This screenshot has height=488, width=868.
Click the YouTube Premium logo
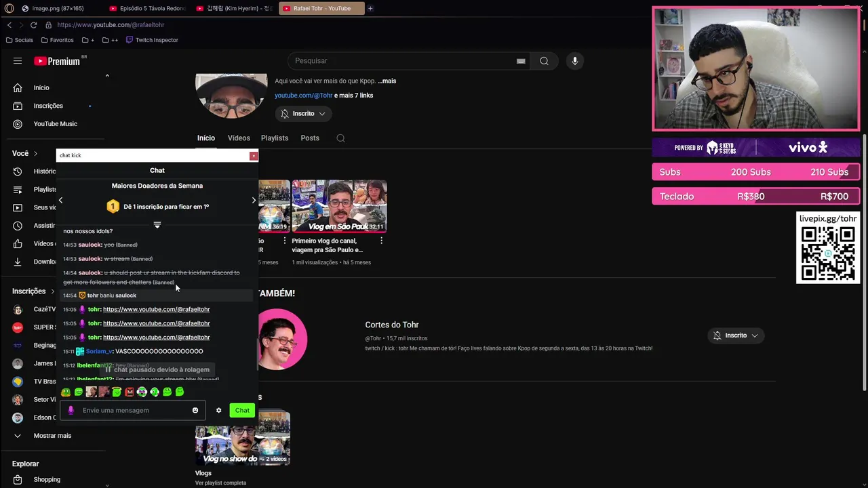[58, 61]
